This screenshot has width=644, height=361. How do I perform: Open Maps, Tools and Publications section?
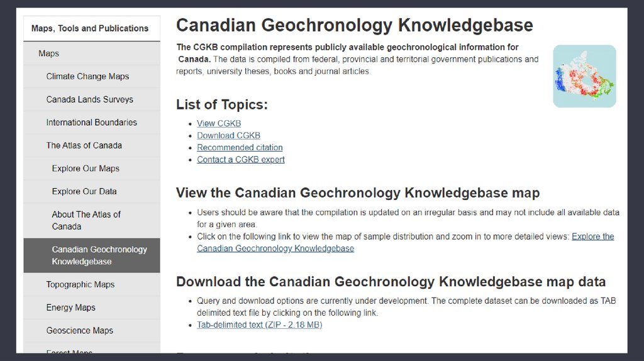point(90,28)
